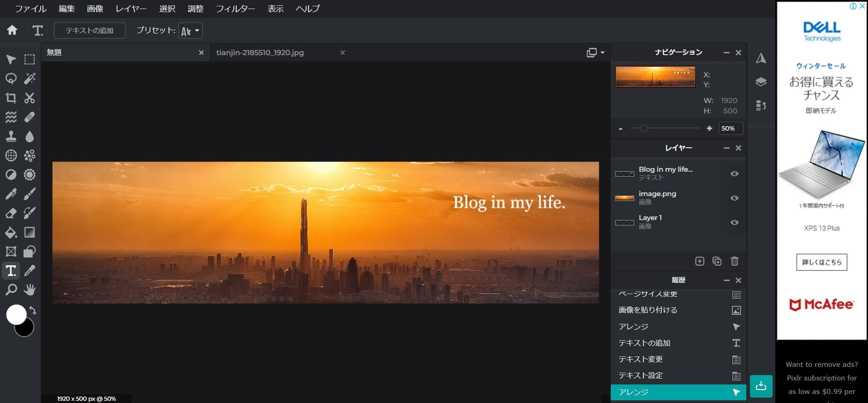Choose the Paint Bucket fill tool
Image resolution: width=868 pixels, height=403 pixels.
pyautogui.click(x=11, y=233)
